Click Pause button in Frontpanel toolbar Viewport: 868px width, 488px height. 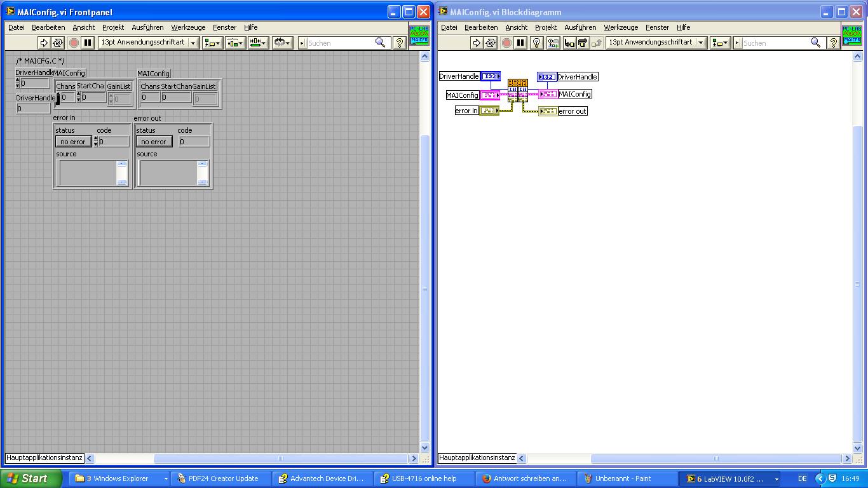88,43
